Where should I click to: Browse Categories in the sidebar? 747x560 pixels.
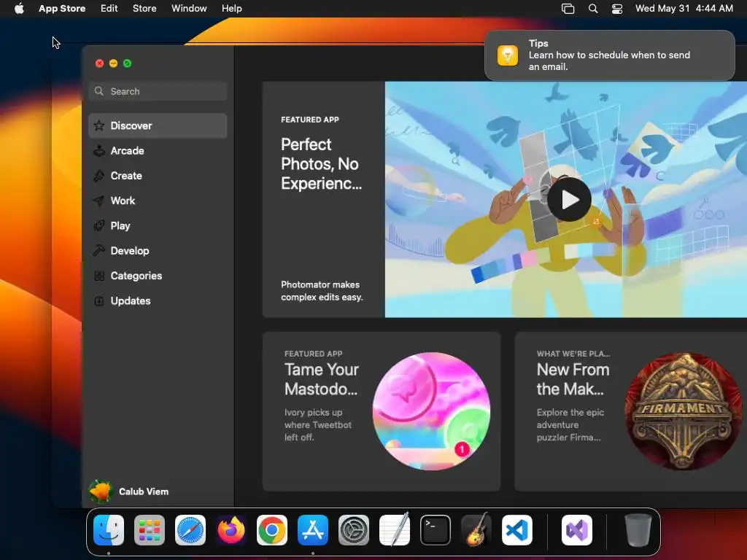pyautogui.click(x=158, y=276)
